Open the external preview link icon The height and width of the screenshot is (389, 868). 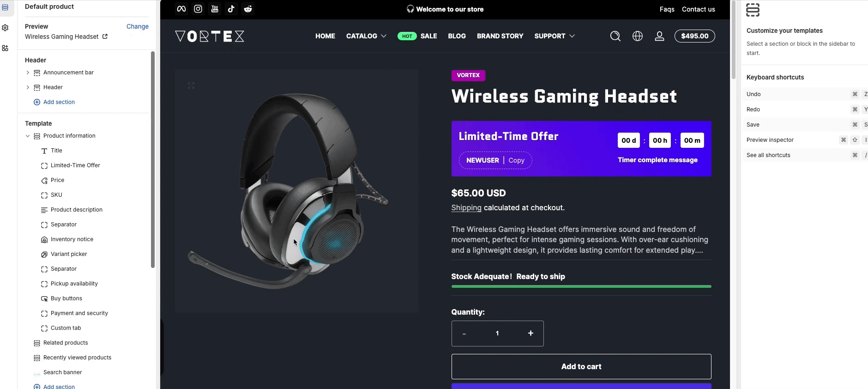(105, 36)
